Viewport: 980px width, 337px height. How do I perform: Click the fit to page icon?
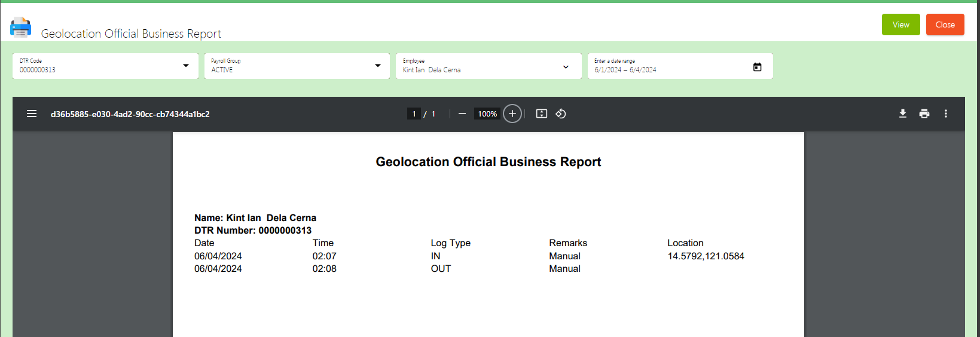pyautogui.click(x=542, y=114)
